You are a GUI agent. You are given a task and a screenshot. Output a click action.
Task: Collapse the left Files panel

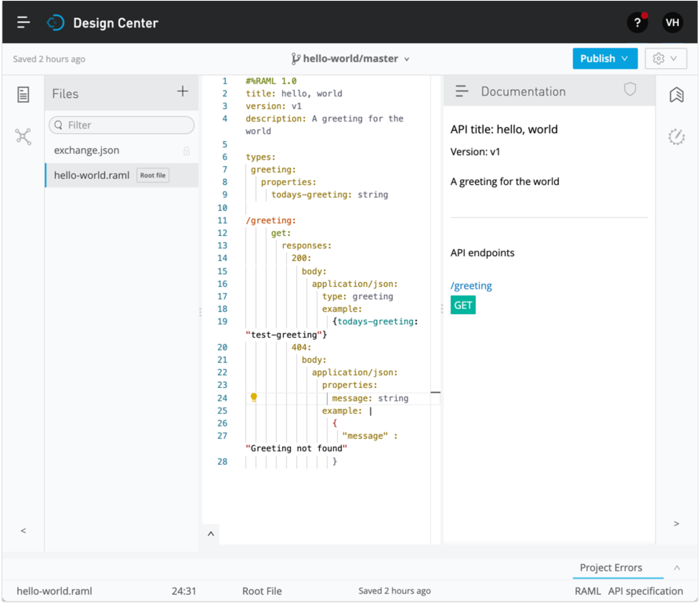pos(24,531)
